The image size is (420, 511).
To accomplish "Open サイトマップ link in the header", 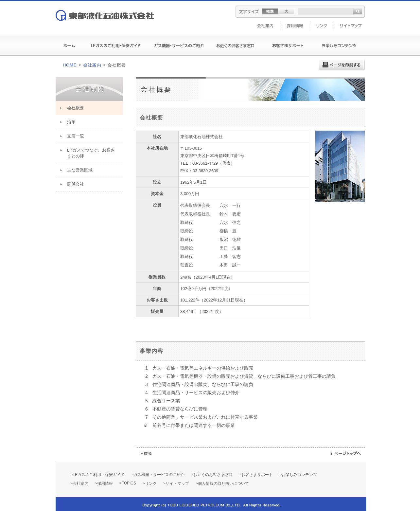I will pyautogui.click(x=350, y=26).
